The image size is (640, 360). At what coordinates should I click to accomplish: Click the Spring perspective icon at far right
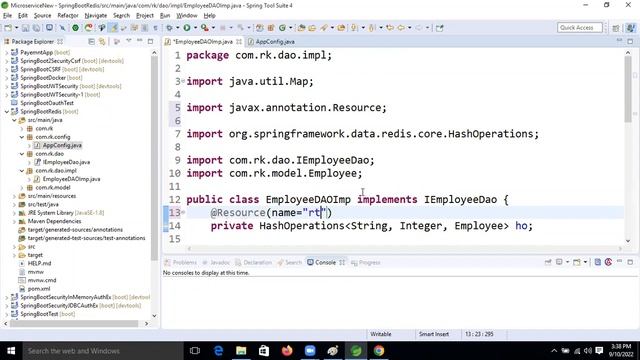[x=631, y=28]
